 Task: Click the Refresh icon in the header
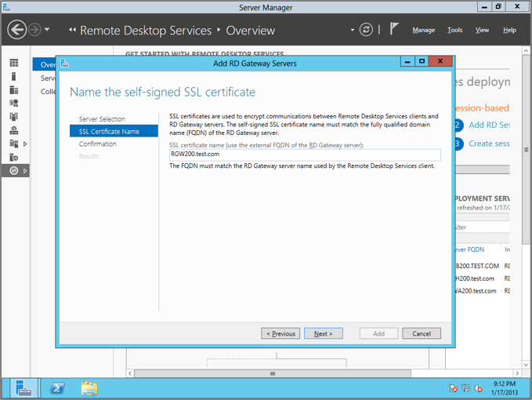tap(366, 30)
